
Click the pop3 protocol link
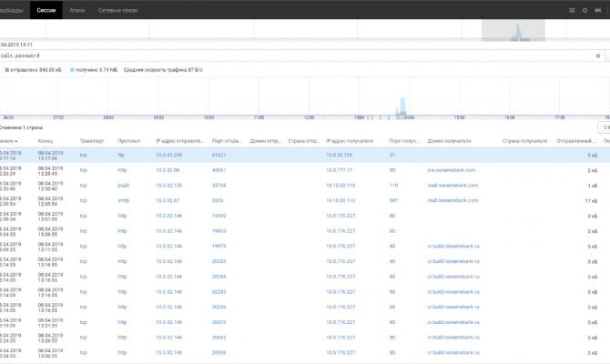[123, 186]
